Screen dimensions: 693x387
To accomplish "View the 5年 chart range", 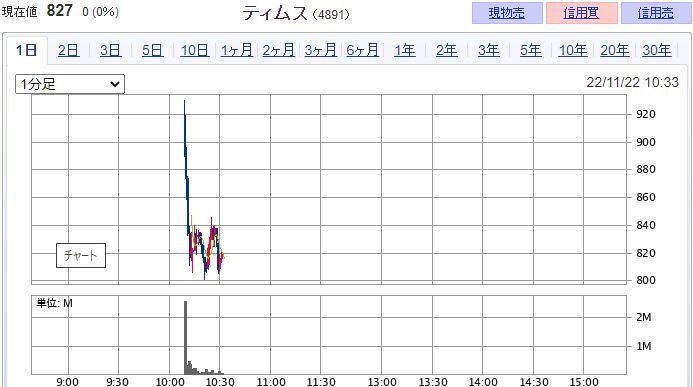I will tap(530, 50).
